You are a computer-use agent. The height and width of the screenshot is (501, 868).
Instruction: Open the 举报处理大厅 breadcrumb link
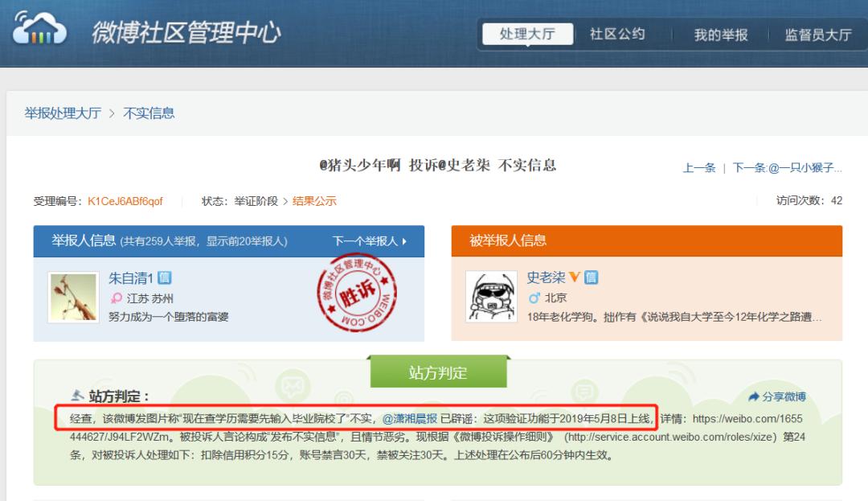click(63, 113)
